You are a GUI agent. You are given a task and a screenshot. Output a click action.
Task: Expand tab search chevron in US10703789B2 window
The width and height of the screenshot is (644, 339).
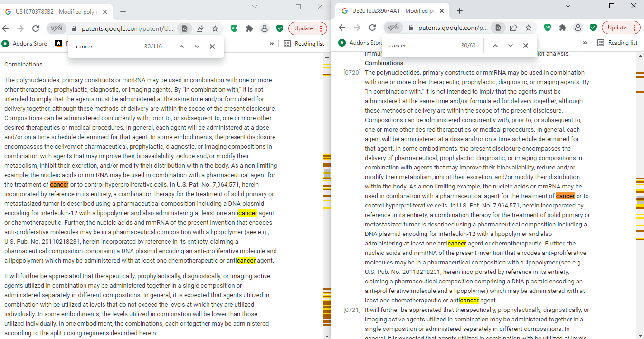(255, 7)
